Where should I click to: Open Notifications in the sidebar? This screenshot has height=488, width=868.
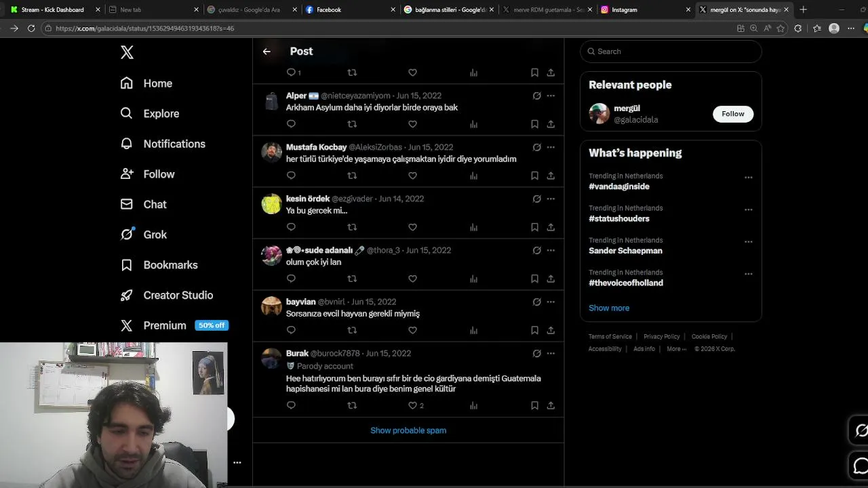(163, 144)
